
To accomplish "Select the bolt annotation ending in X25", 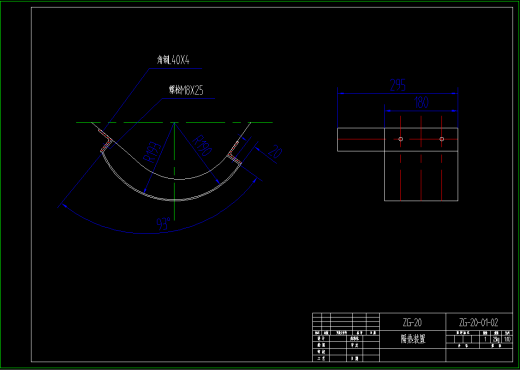I will click(186, 90).
